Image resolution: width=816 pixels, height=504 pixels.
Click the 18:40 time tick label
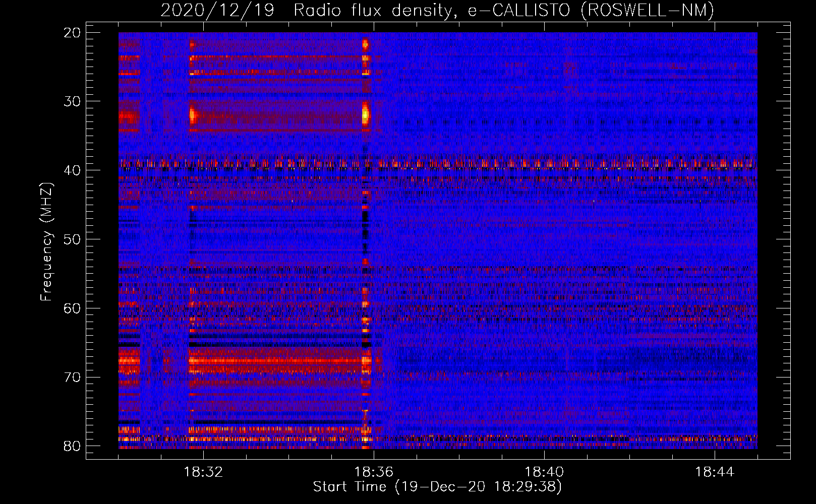pos(544,472)
